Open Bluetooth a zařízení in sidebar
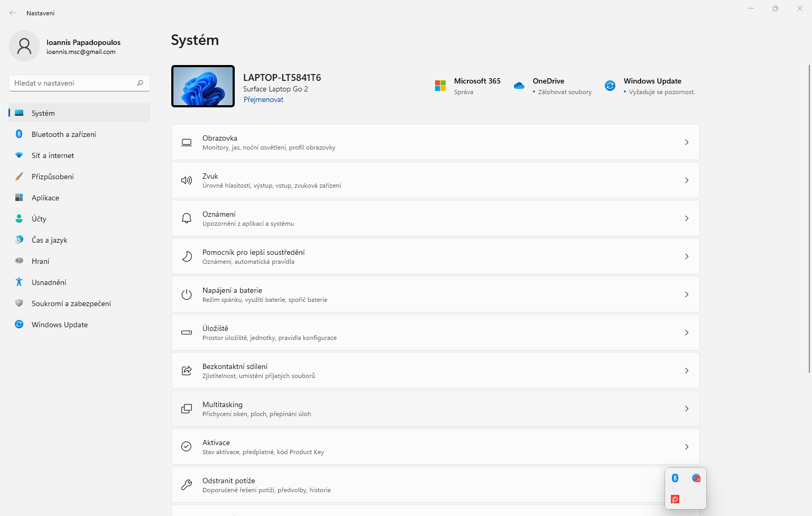This screenshot has height=516, width=812. [64, 134]
